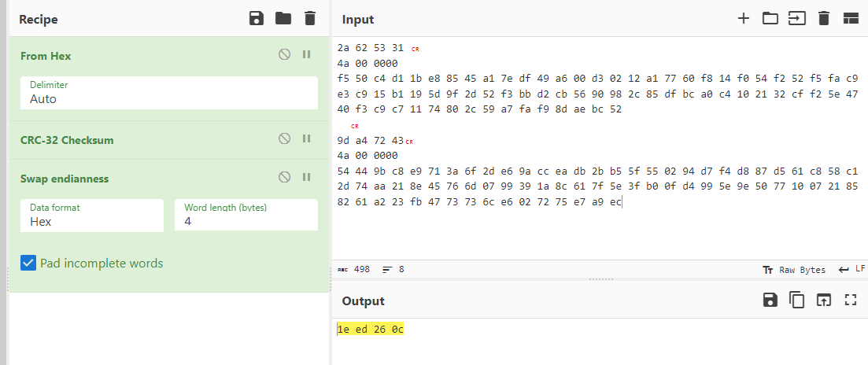The width and height of the screenshot is (868, 365).
Task: Disable the From Hex operation
Action: 284,55
